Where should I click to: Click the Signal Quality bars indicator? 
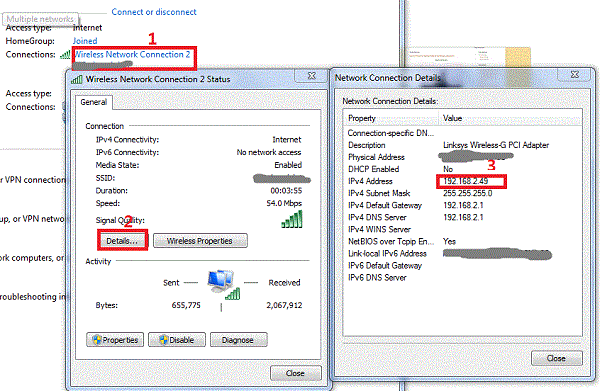(292, 219)
